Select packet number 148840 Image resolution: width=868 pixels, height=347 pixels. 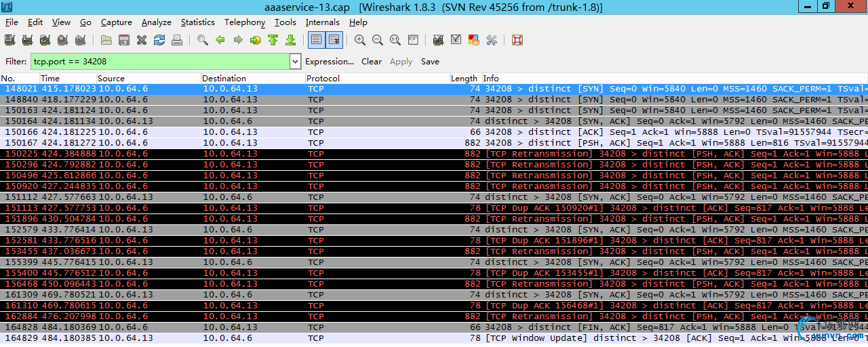434,100
